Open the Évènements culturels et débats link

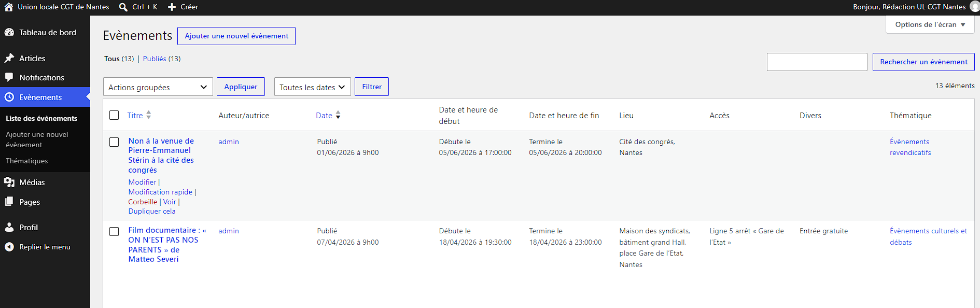[928, 236]
